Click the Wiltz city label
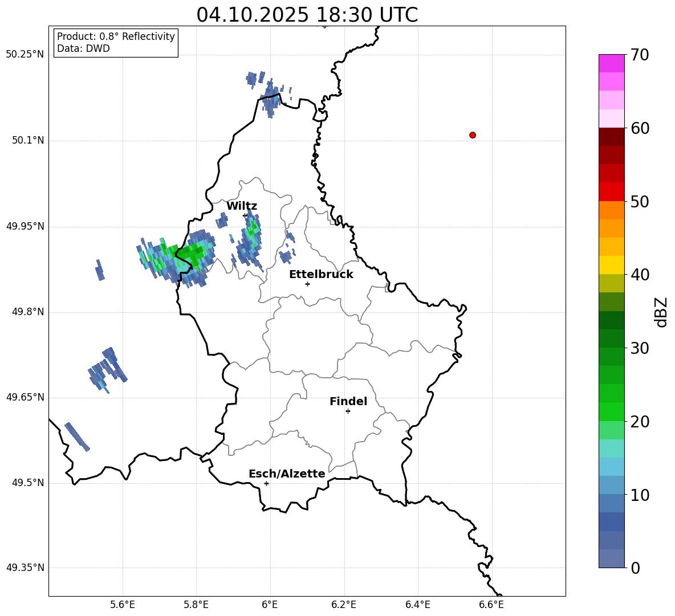Image resolution: width=675 pixels, height=616 pixels. pyautogui.click(x=242, y=206)
